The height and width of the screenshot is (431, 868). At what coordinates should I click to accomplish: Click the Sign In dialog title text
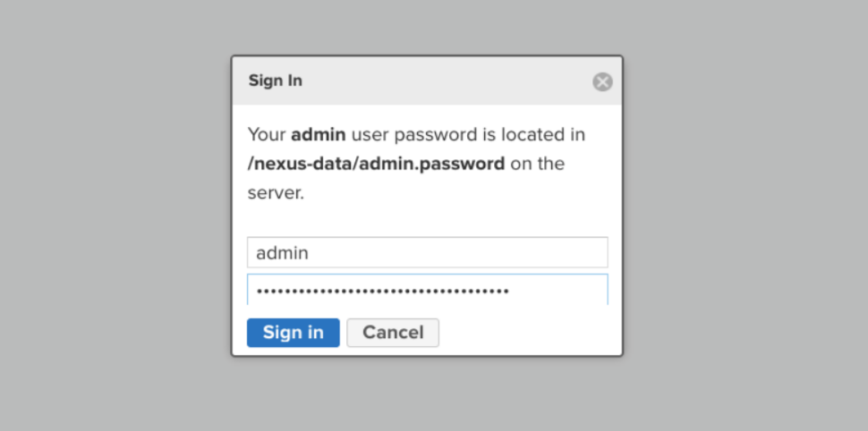pos(275,80)
